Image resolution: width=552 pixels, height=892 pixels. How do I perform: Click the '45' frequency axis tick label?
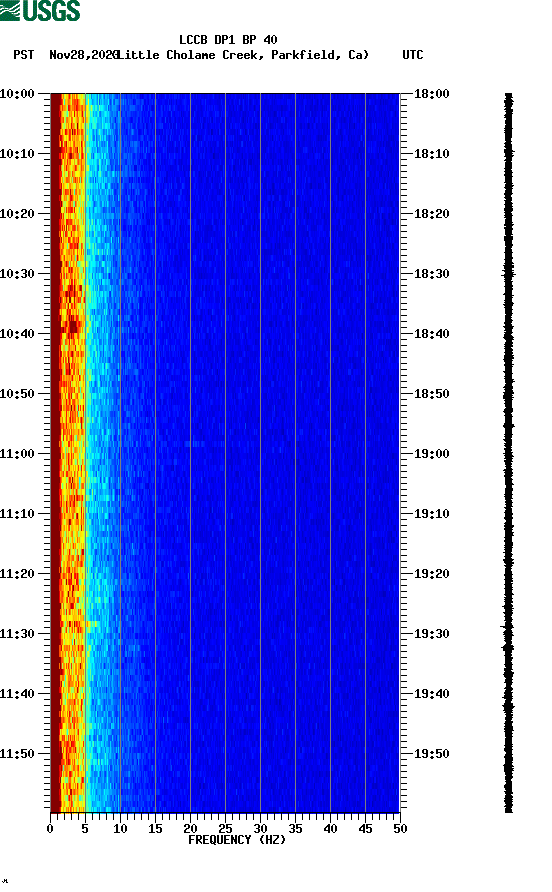365,829
